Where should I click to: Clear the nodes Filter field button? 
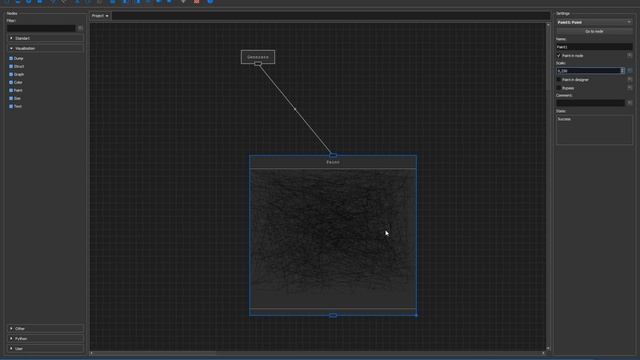click(80, 28)
